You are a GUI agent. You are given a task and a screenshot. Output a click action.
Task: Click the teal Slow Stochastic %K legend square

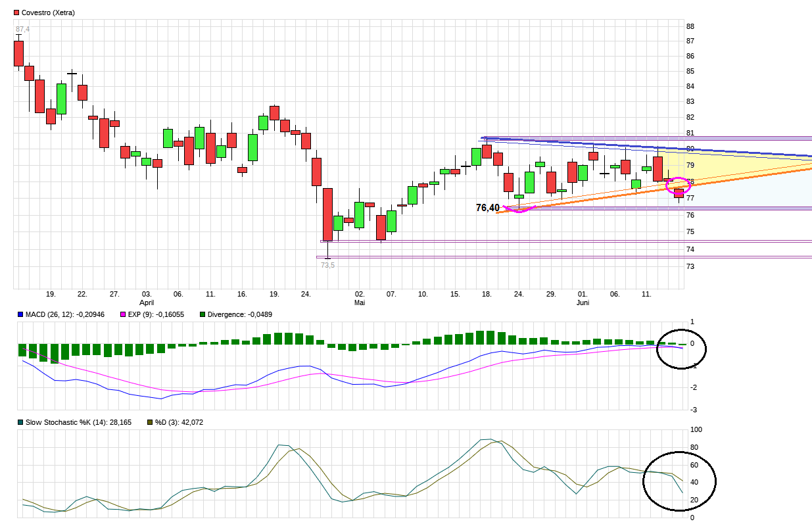click(x=20, y=423)
